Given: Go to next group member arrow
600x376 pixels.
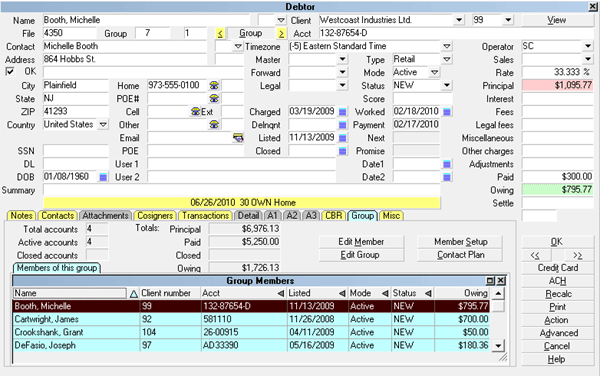Looking at the screenshot, I should [x=281, y=34].
